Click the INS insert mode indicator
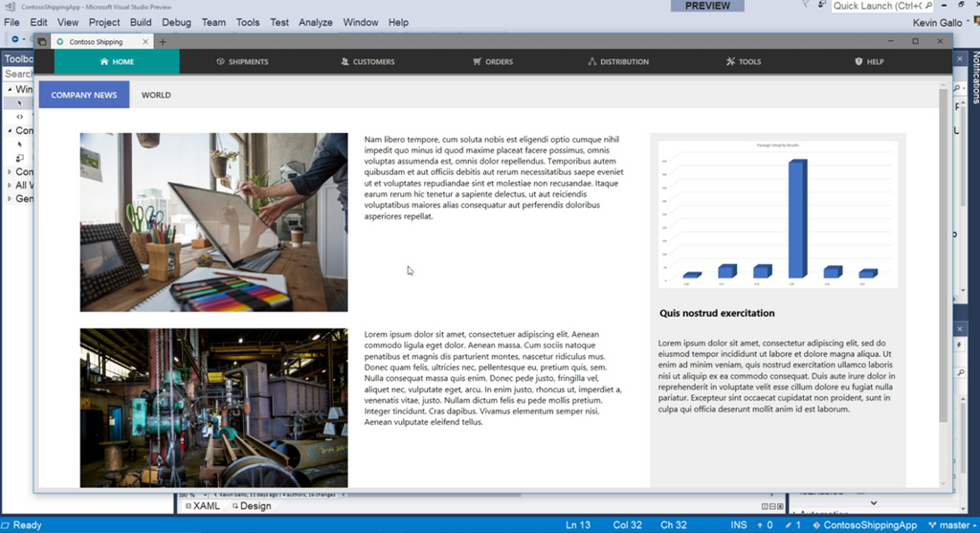This screenshot has height=533, width=980. click(738, 525)
